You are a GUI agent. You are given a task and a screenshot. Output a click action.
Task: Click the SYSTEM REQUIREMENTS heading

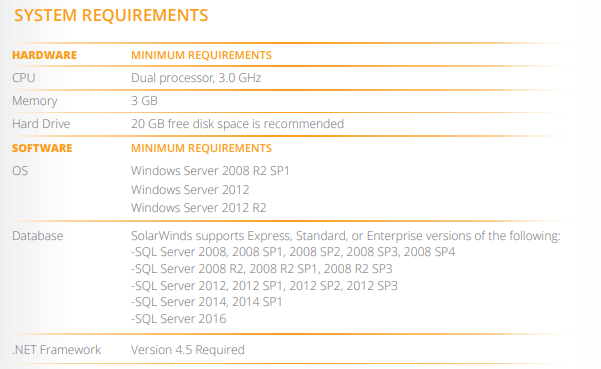coord(111,16)
